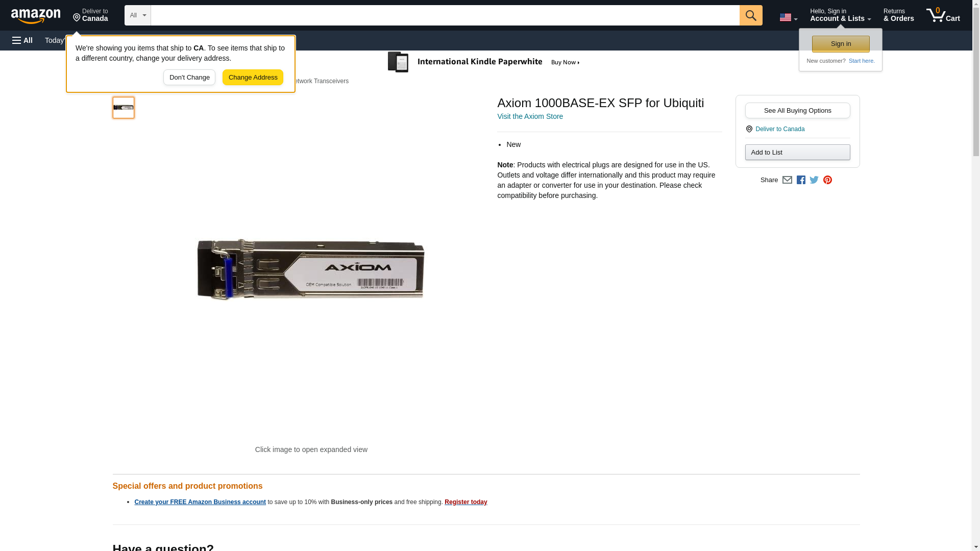Share on Twitter icon

point(814,180)
